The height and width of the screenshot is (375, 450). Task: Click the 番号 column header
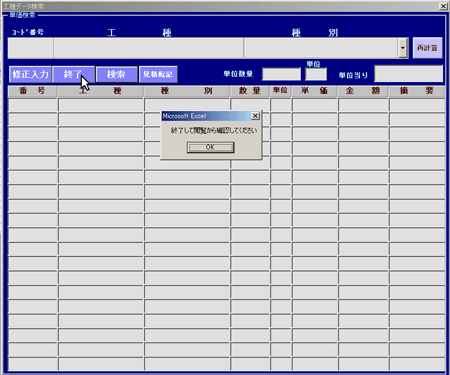33,91
